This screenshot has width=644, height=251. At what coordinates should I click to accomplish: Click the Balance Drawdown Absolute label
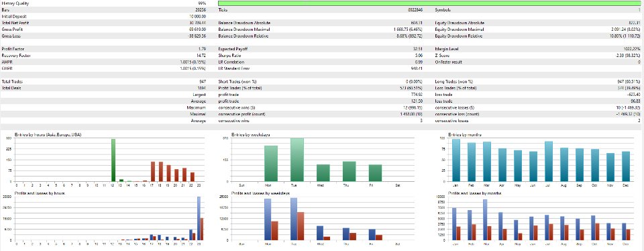pos(244,23)
